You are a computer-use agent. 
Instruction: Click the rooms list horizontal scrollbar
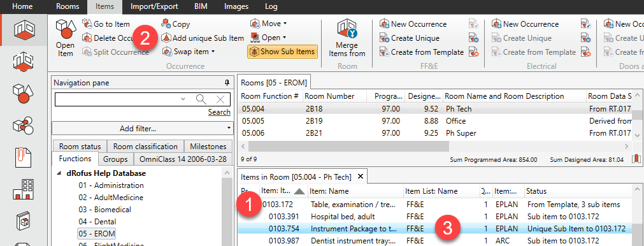tap(348, 146)
